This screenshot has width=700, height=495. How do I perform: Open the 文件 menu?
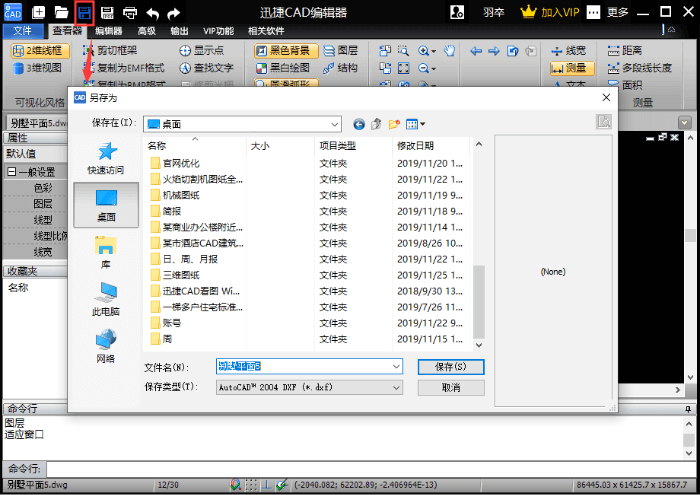(x=23, y=31)
